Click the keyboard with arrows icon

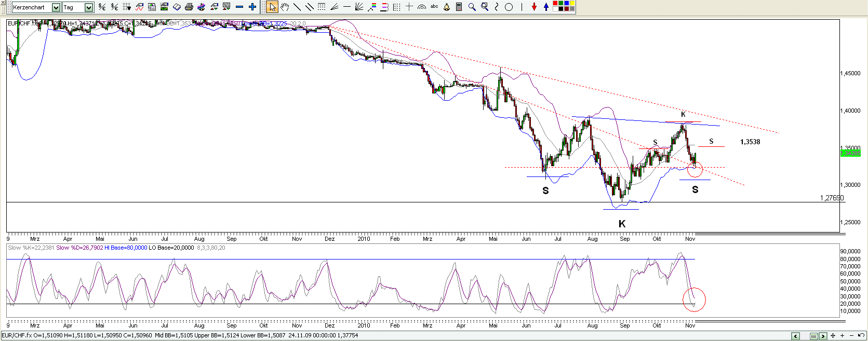click(226, 7)
